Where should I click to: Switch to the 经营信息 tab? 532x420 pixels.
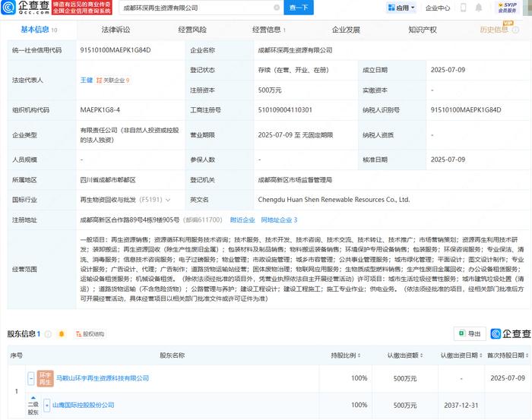click(269, 30)
